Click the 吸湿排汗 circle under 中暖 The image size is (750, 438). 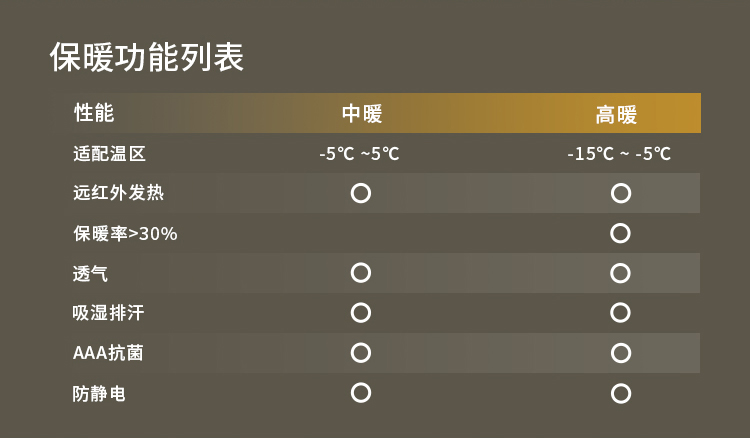pos(361,313)
